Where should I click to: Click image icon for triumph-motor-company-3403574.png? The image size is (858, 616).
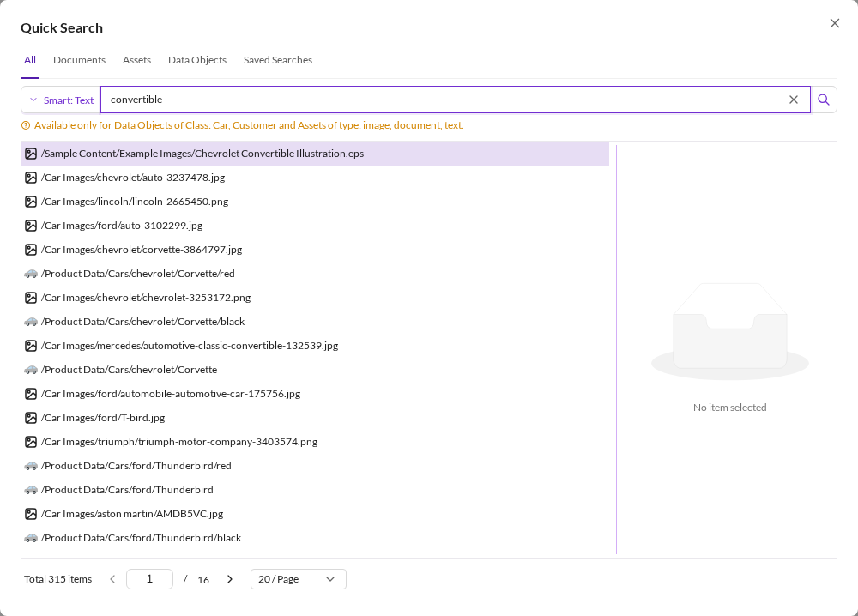point(31,442)
